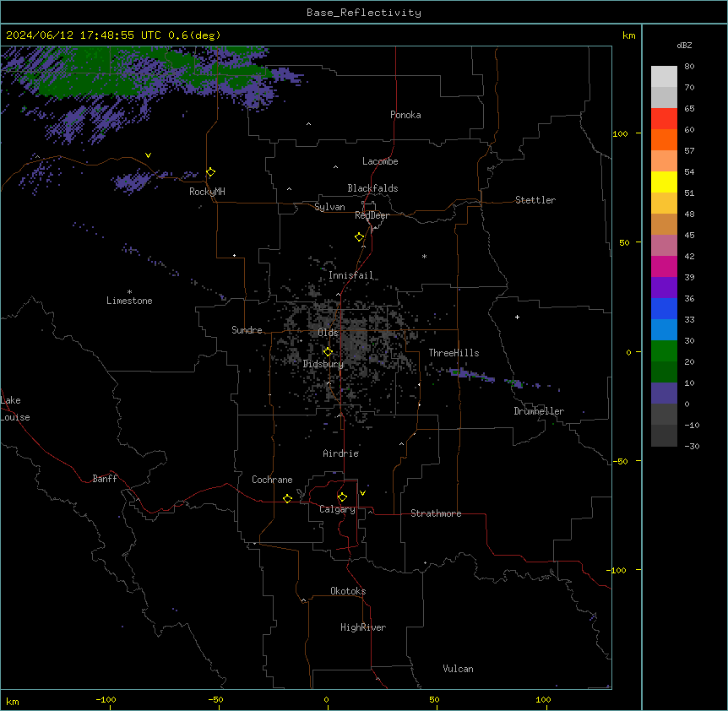The width and height of the screenshot is (728, 711).
Task: Click the white asterisk above Limestone
Action: (x=129, y=291)
